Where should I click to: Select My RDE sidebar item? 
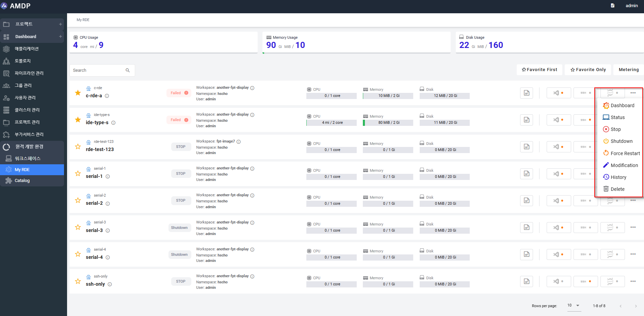pos(32,170)
